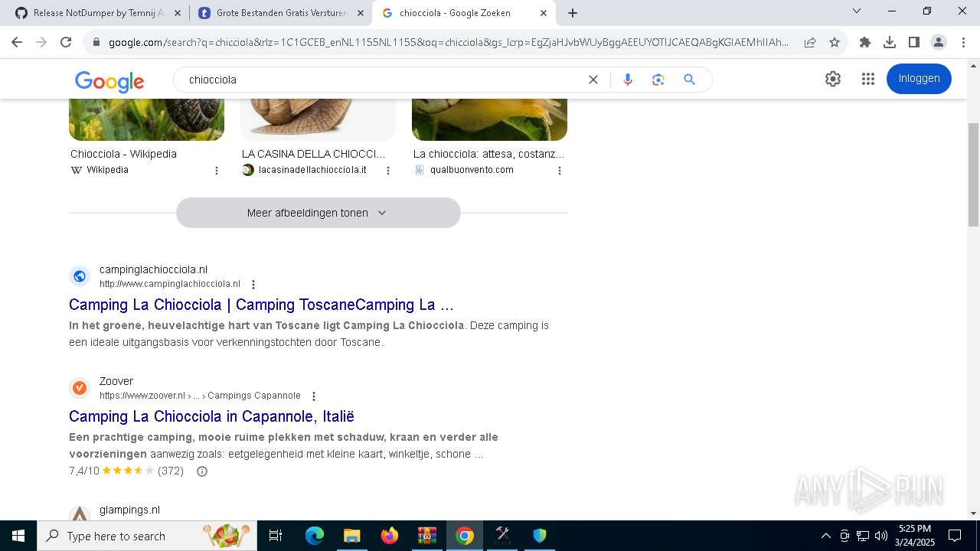Reload the current page

[66, 42]
